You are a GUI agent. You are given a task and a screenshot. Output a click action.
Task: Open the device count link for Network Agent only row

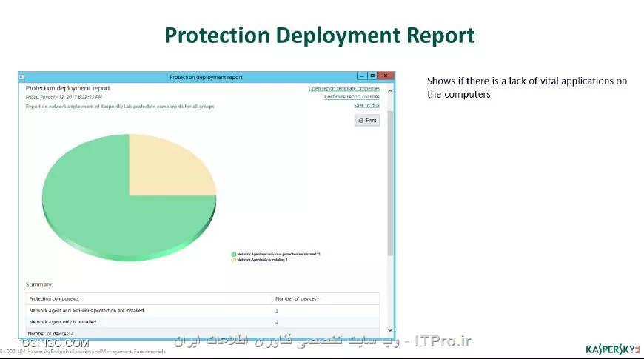point(277,322)
